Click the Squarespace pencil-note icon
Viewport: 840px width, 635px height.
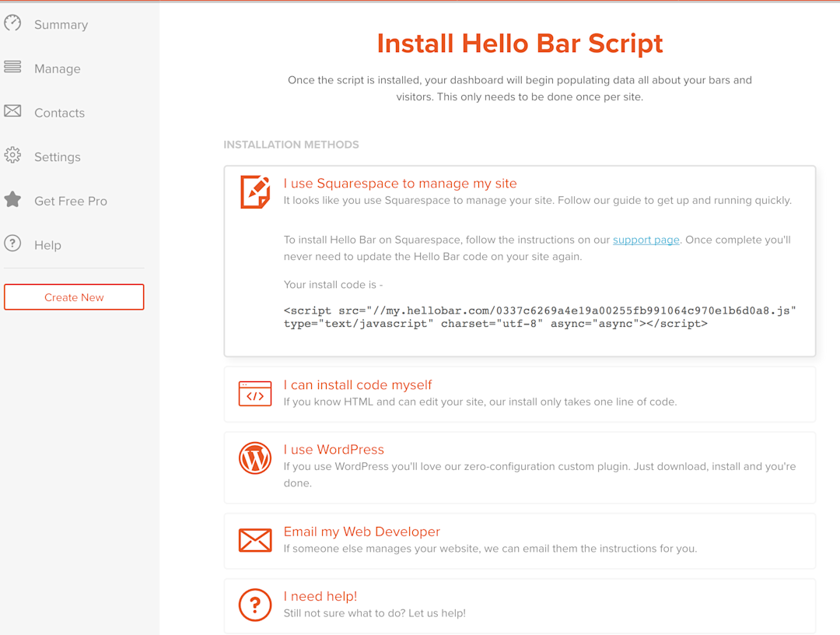(x=255, y=192)
